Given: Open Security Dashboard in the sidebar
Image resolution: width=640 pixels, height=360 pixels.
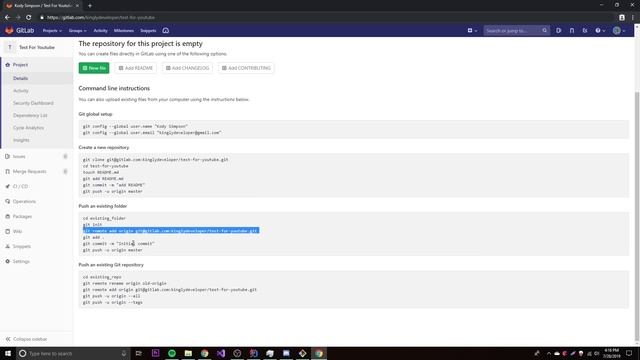Looking at the screenshot, I should [x=33, y=103].
